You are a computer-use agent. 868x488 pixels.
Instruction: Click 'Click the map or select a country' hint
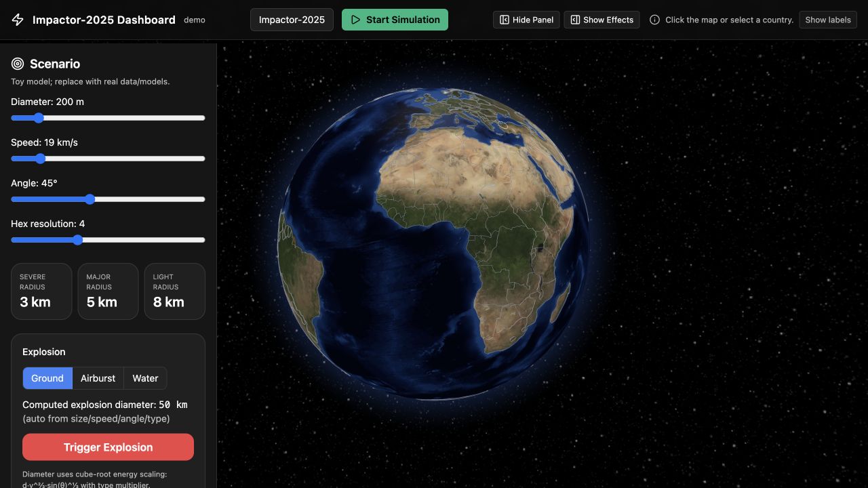(729, 20)
